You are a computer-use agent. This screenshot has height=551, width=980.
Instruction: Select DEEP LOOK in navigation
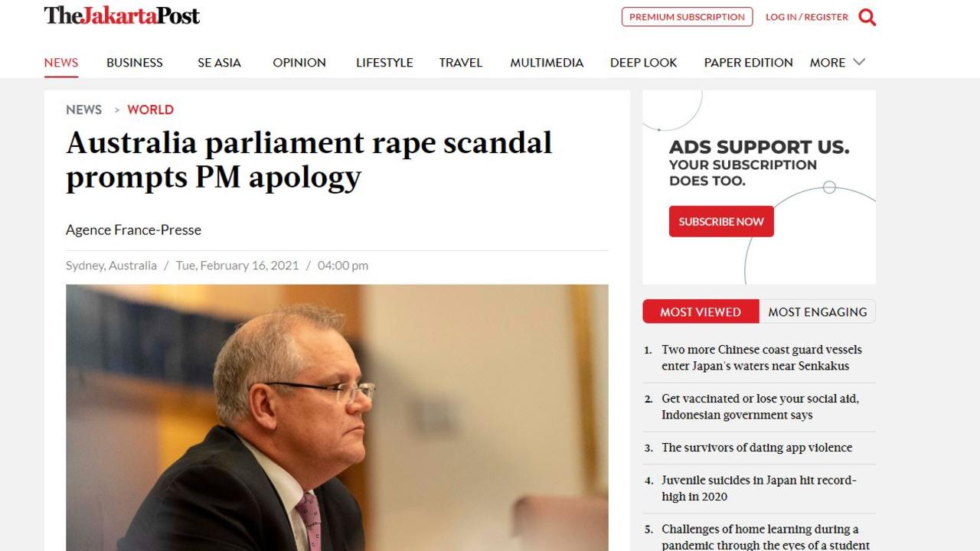[643, 63]
